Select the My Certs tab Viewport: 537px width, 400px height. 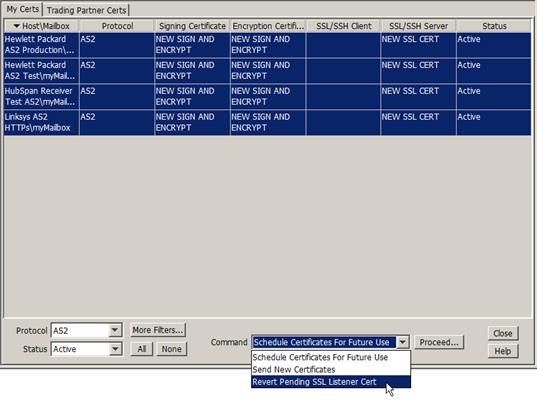pyautogui.click(x=23, y=9)
